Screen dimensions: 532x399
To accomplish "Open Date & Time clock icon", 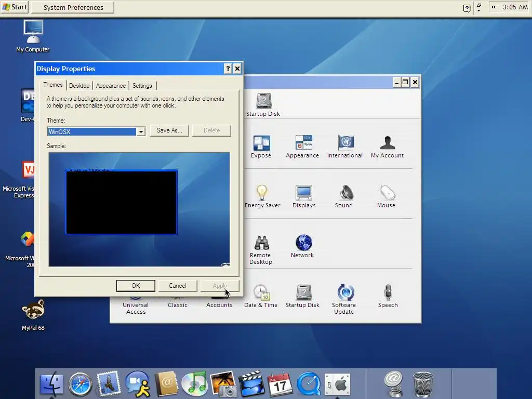I will [262, 292].
